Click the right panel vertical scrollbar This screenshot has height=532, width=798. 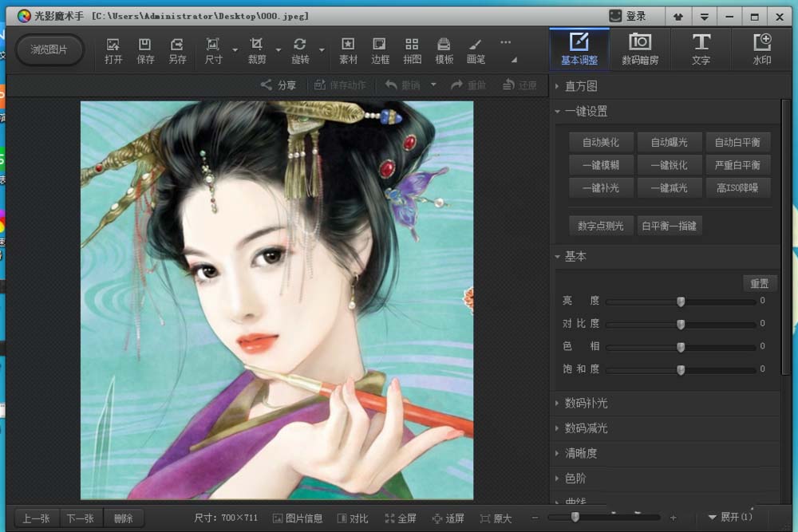[x=786, y=238]
